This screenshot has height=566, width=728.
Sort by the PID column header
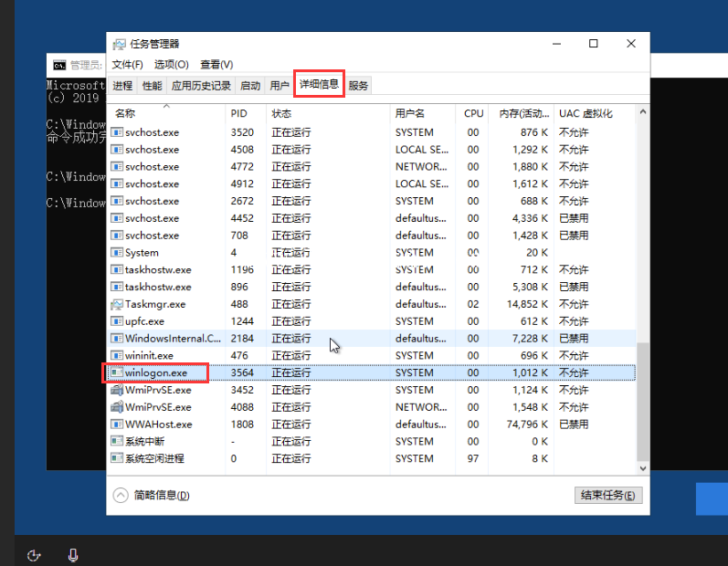tap(246, 113)
